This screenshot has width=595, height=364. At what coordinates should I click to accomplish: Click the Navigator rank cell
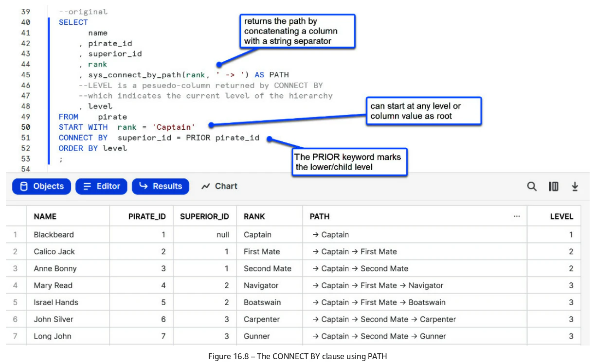click(270, 286)
